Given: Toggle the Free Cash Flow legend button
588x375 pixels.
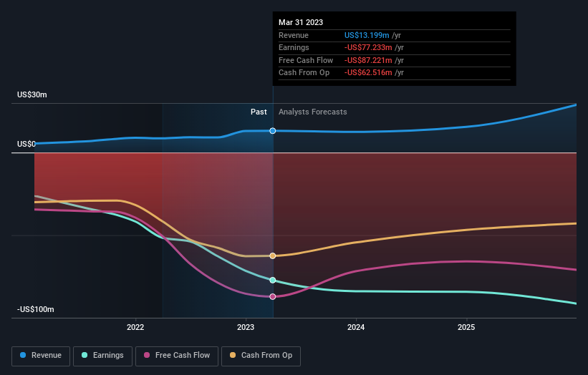Looking at the screenshot, I should pyautogui.click(x=177, y=356).
